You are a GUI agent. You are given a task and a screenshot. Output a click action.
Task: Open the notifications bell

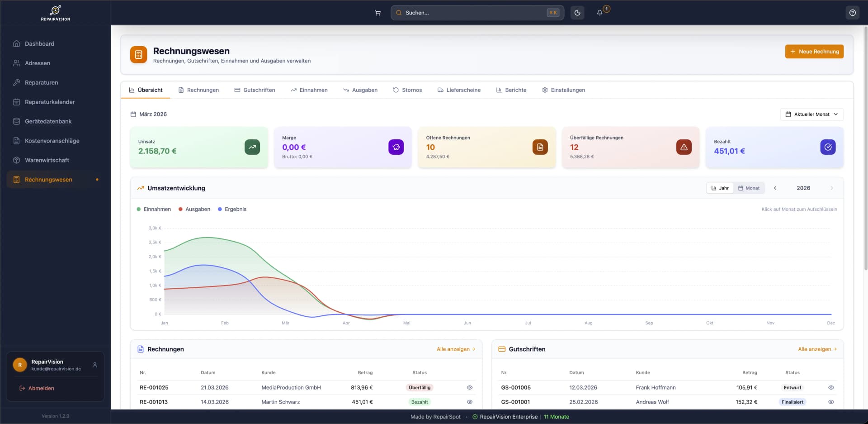(599, 13)
